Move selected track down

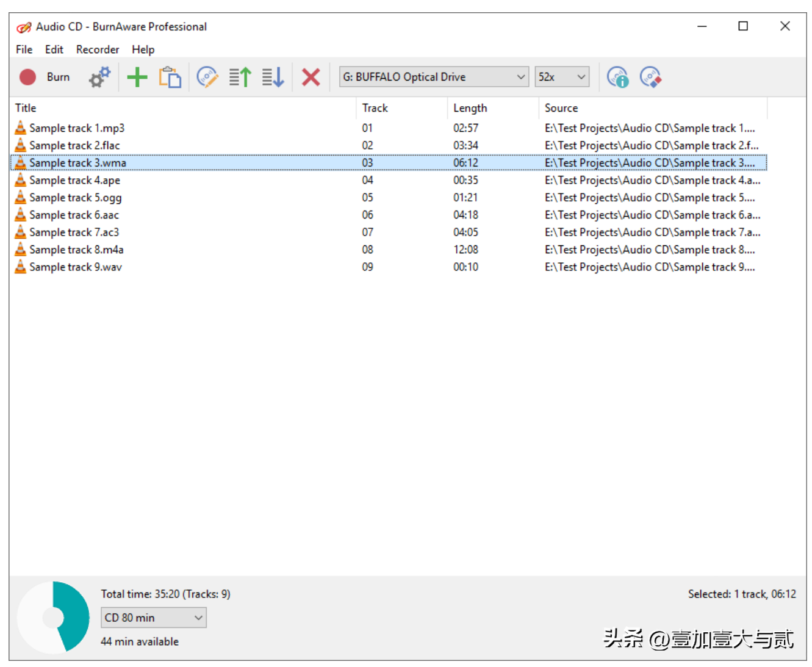(x=273, y=77)
